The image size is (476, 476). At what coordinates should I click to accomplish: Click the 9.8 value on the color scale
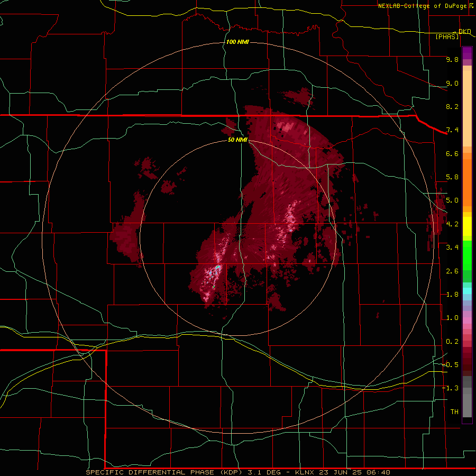click(452, 59)
